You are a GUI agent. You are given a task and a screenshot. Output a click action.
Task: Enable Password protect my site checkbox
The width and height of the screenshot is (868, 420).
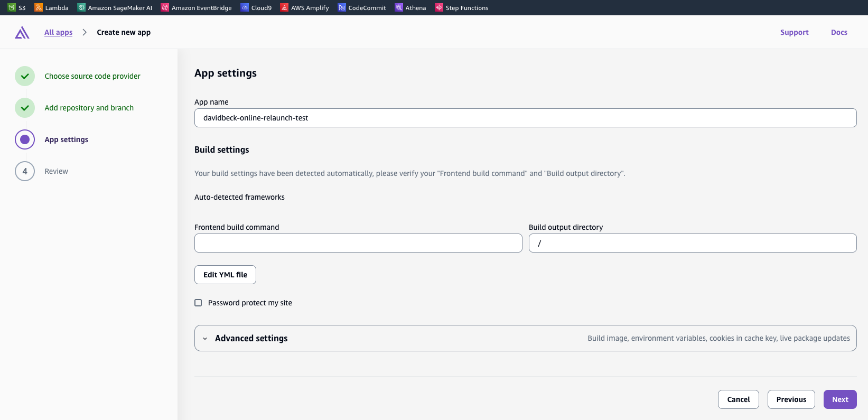pos(198,303)
